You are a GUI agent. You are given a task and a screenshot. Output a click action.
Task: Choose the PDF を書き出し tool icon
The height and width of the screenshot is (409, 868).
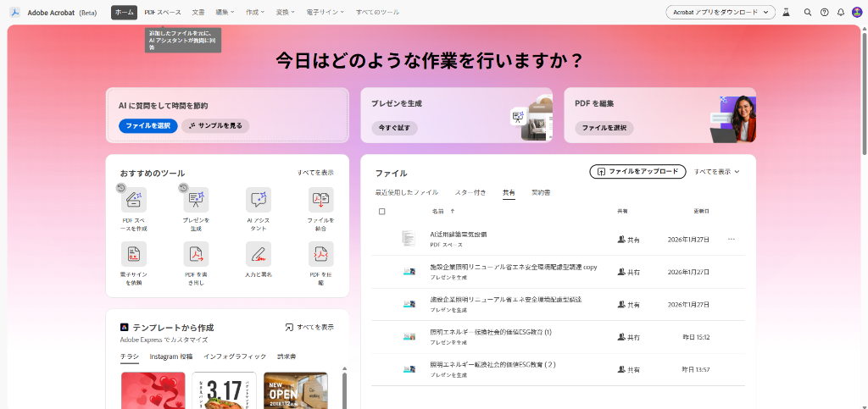pyautogui.click(x=196, y=254)
